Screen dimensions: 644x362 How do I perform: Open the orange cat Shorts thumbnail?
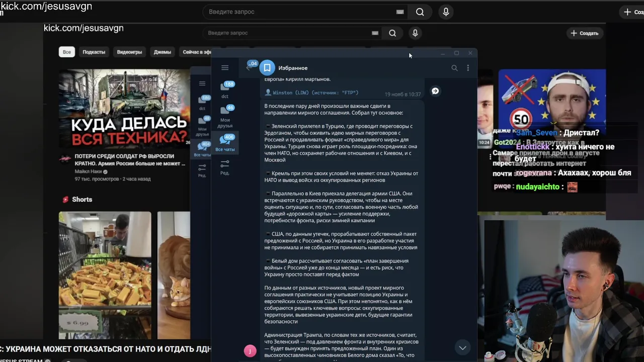click(x=174, y=275)
